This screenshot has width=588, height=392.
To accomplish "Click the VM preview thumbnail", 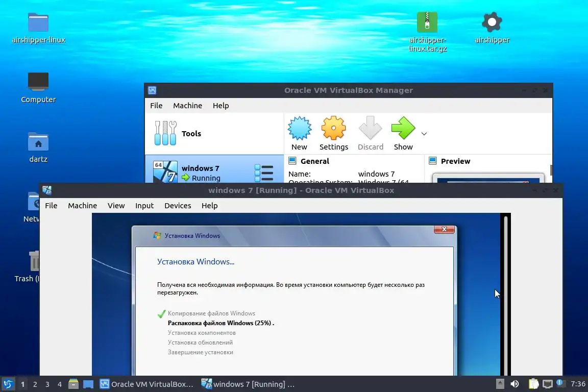I will (x=488, y=178).
